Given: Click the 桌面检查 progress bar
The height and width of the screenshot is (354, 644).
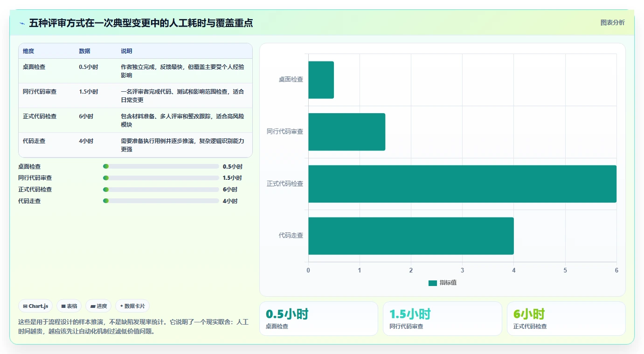Looking at the screenshot, I should coord(161,166).
